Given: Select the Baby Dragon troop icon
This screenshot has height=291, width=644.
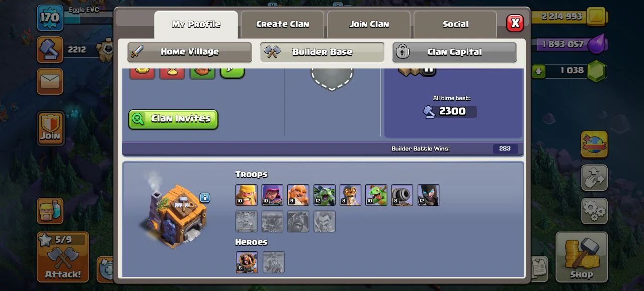Looking at the screenshot, I should coord(376,195).
